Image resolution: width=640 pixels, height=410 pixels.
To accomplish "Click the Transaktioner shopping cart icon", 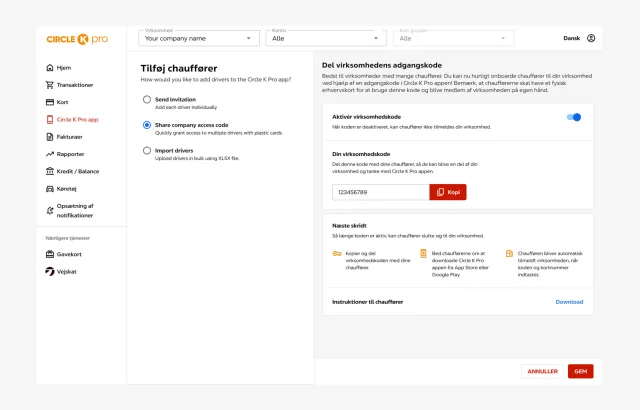I will pos(50,85).
